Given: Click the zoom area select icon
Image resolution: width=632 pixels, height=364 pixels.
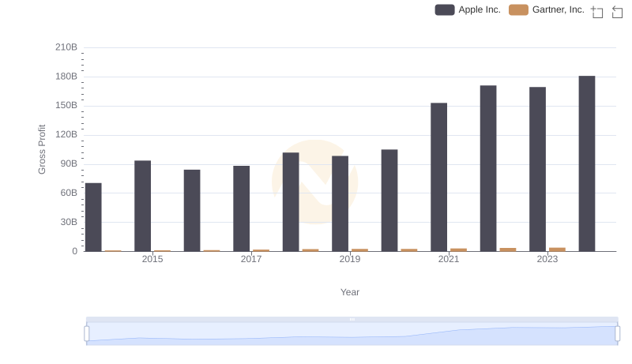Looking at the screenshot, I should [597, 12].
